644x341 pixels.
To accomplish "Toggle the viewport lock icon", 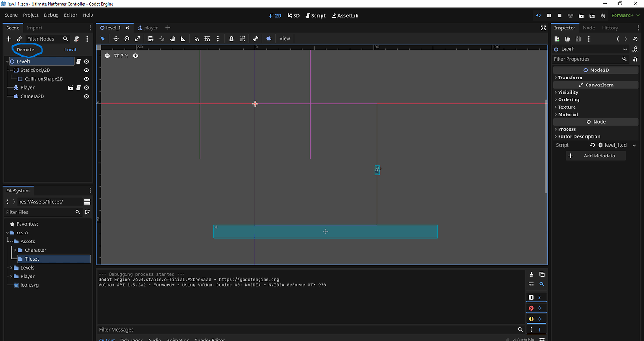I will [x=231, y=38].
